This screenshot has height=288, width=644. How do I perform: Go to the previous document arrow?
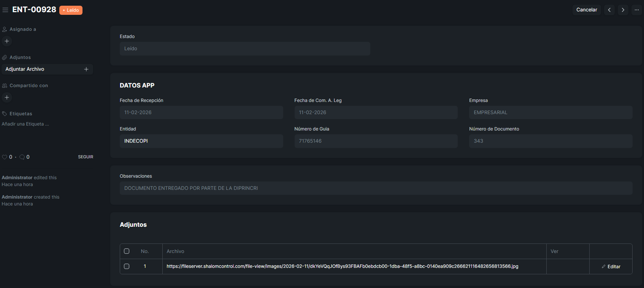[609, 10]
